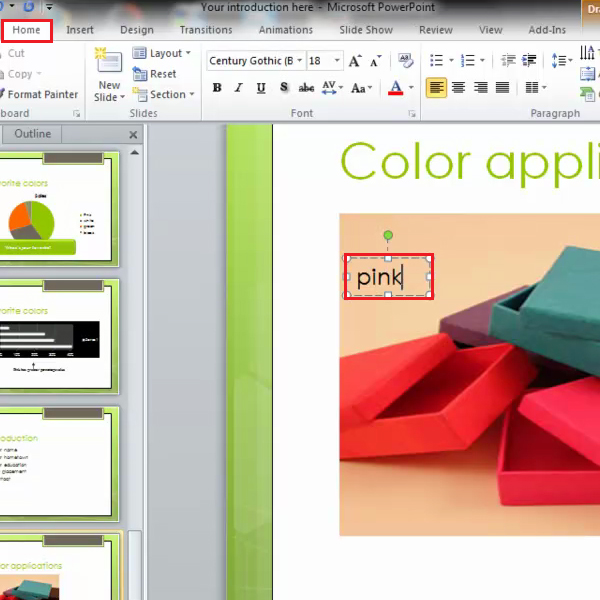Image resolution: width=600 pixels, height=600 pixels.
Task: Go to the Transitions tab
Action: click(x=206, y=30)
